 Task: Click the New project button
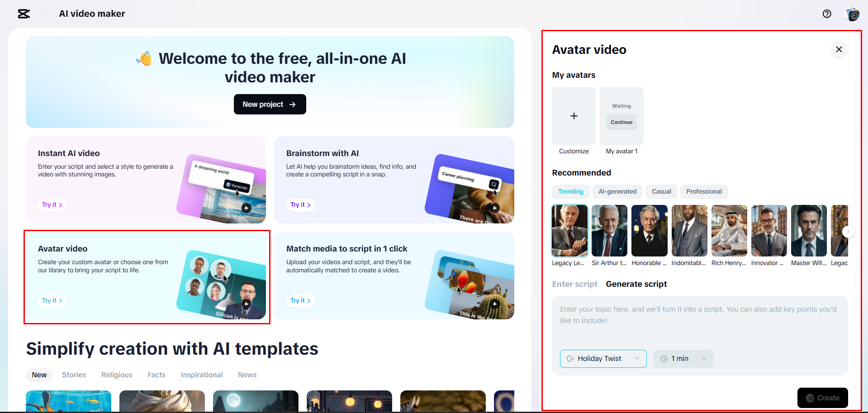pyautogui.click(x=270, y=104)
